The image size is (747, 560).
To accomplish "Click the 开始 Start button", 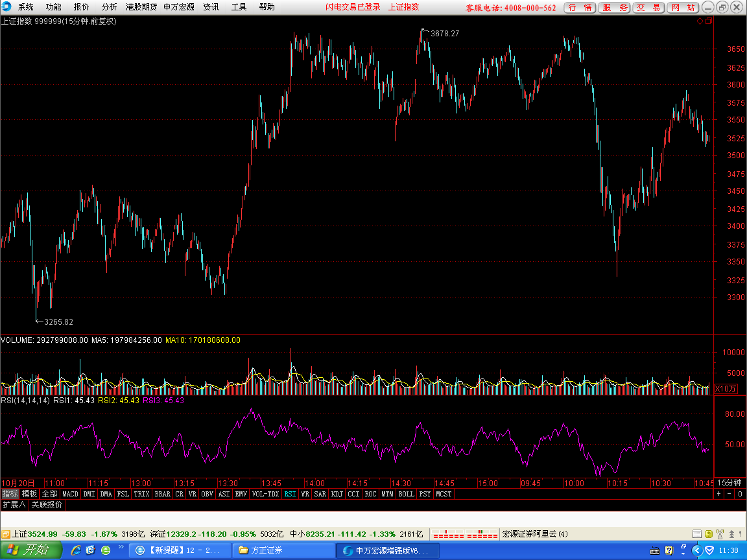I will tap(31, 550).
